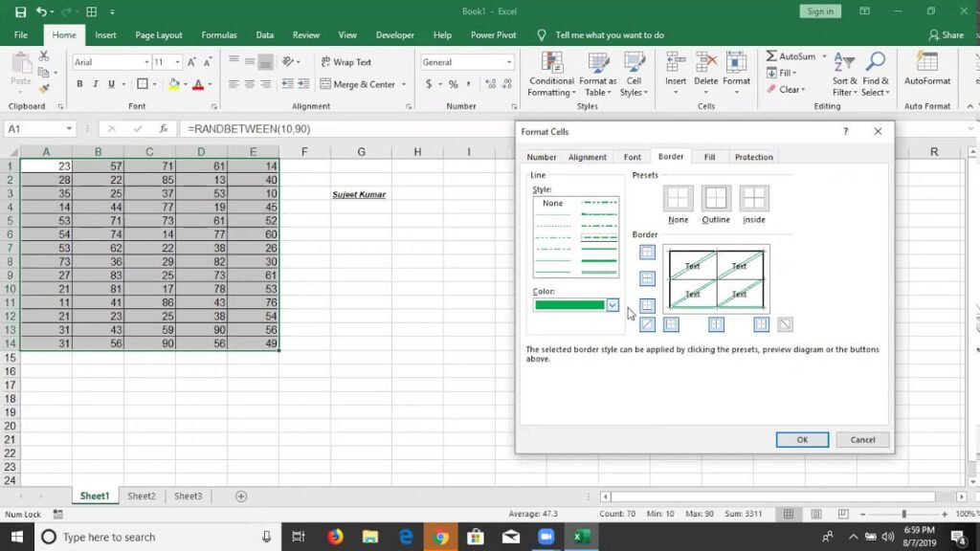This screenshot has height=551, width=980.
Task: Select the Outline border preset
Action: (716, 199)
